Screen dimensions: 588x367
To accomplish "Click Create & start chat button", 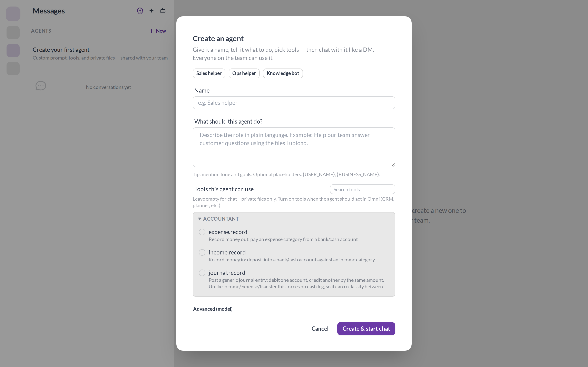I will 366,329.
